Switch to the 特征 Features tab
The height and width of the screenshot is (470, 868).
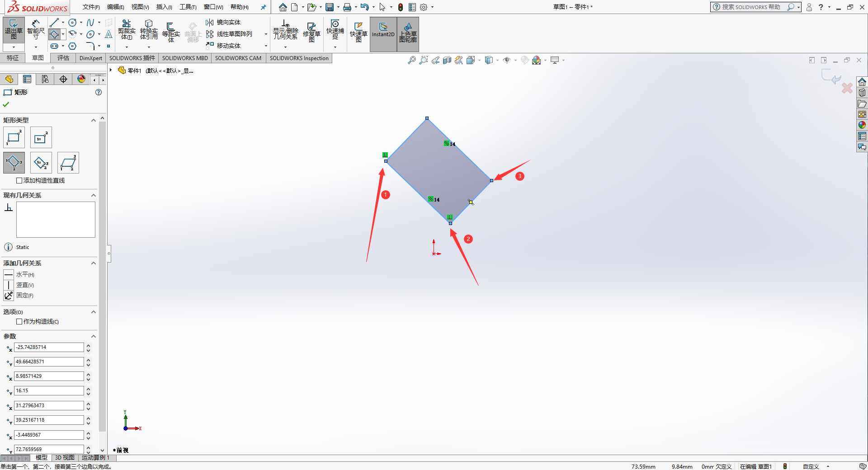[13, 58]
